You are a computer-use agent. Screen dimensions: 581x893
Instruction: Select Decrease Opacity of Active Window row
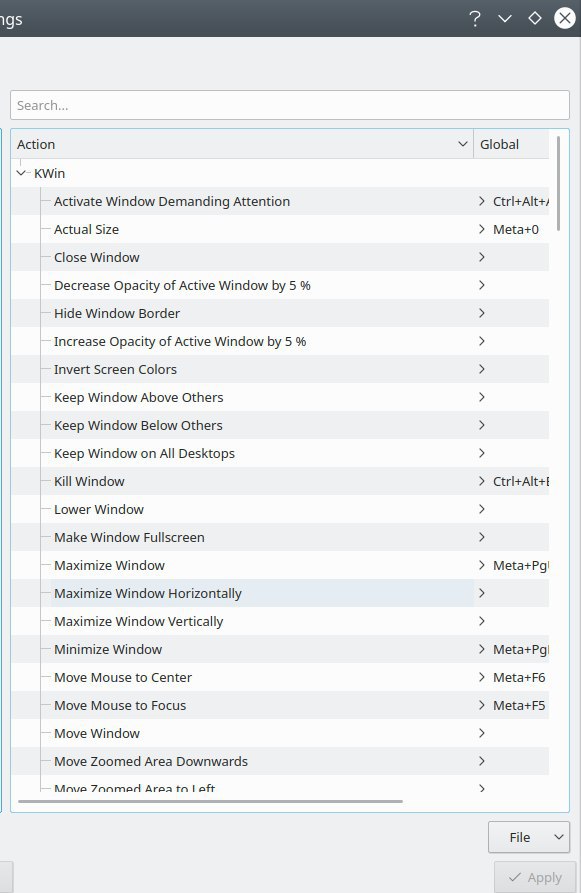coord(182,285)
